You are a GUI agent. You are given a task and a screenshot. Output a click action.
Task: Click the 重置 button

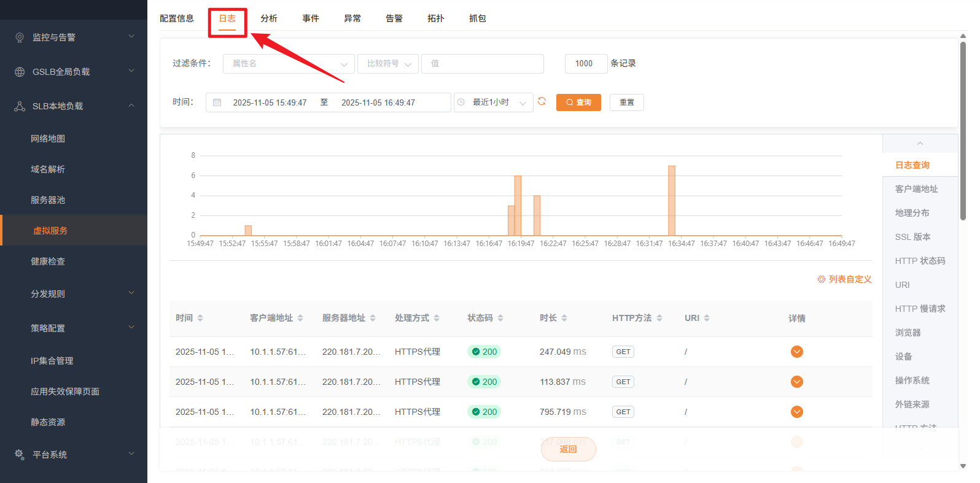pos(626,102)
